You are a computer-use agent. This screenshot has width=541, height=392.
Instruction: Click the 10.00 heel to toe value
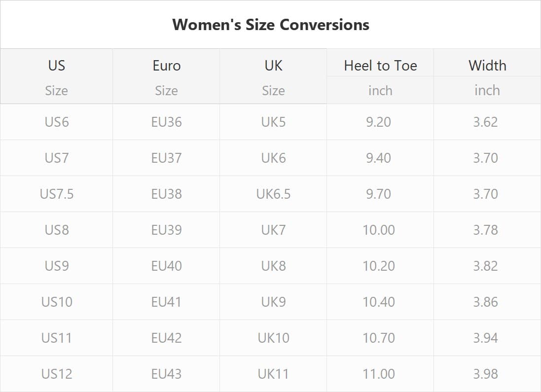pyautogui.click(x=379, y=230)
